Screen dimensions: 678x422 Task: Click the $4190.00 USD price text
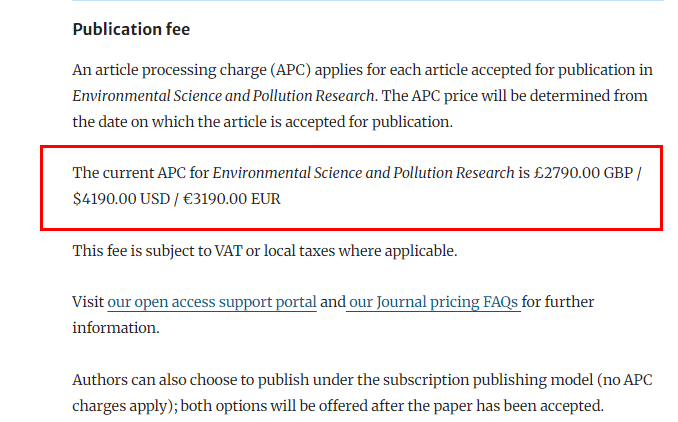(122, 199)
